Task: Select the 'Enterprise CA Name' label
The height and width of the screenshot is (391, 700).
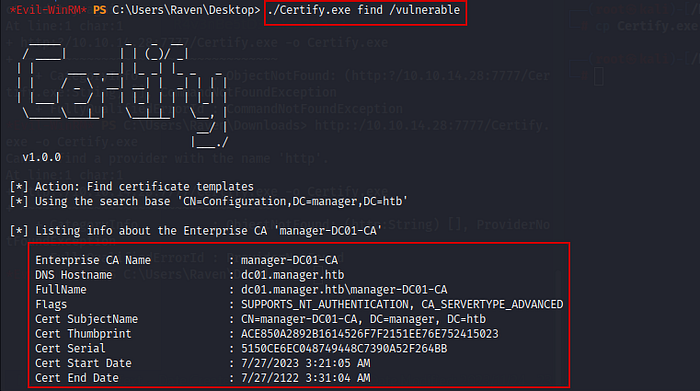Action: click(x=93, y=260)
